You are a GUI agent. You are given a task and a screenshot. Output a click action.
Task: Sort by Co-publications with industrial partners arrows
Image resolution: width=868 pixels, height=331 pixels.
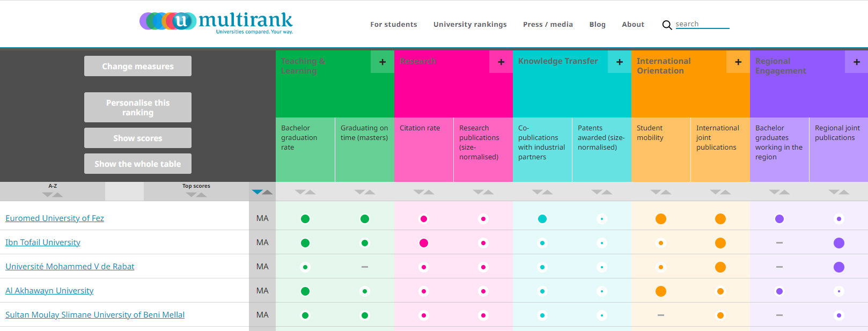point(542,192)
